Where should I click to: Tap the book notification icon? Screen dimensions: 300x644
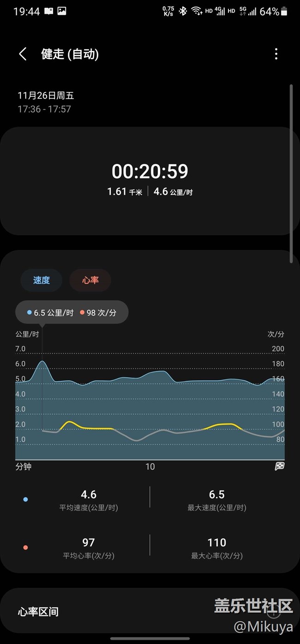pyautogui.click(x=48, y=11)
